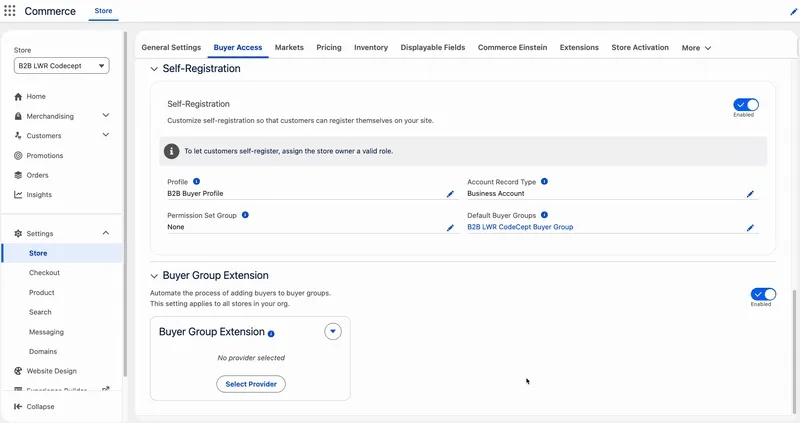This screenshot has width=800, height=423.
Task: Go to Home in the sidebar
Action: (36, 96)
